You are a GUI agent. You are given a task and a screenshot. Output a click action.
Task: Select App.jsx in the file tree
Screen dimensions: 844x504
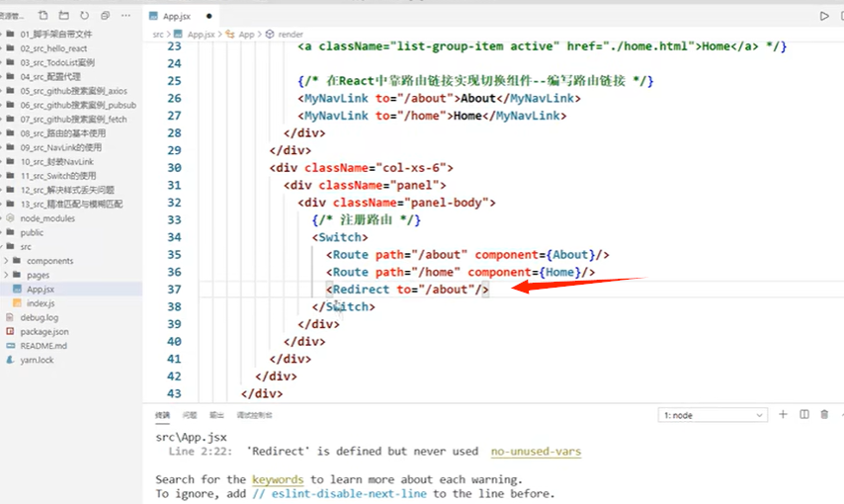(x=71, y=290)
